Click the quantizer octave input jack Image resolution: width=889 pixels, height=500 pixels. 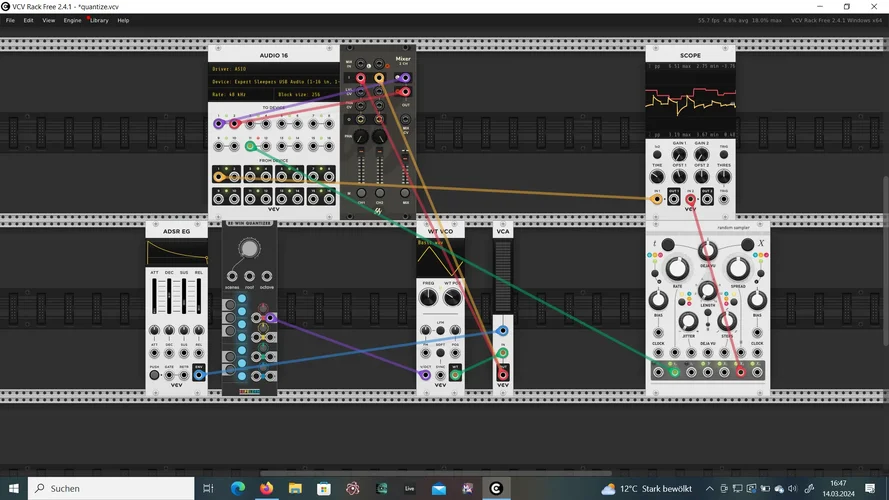(x=266, y=276)
